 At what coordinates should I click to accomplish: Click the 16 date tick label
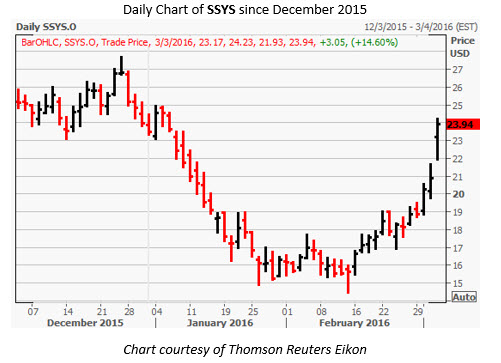click(x=356, y=312)
